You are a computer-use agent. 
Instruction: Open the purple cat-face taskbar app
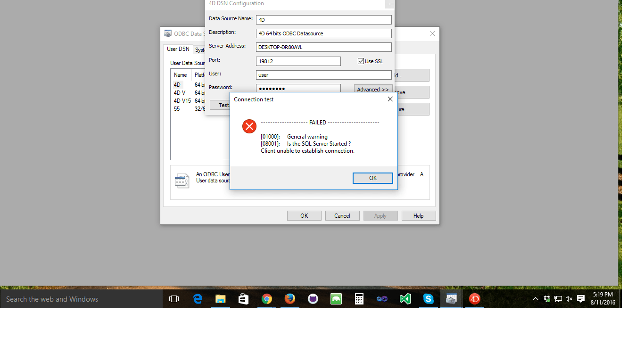tap(313, 299)
